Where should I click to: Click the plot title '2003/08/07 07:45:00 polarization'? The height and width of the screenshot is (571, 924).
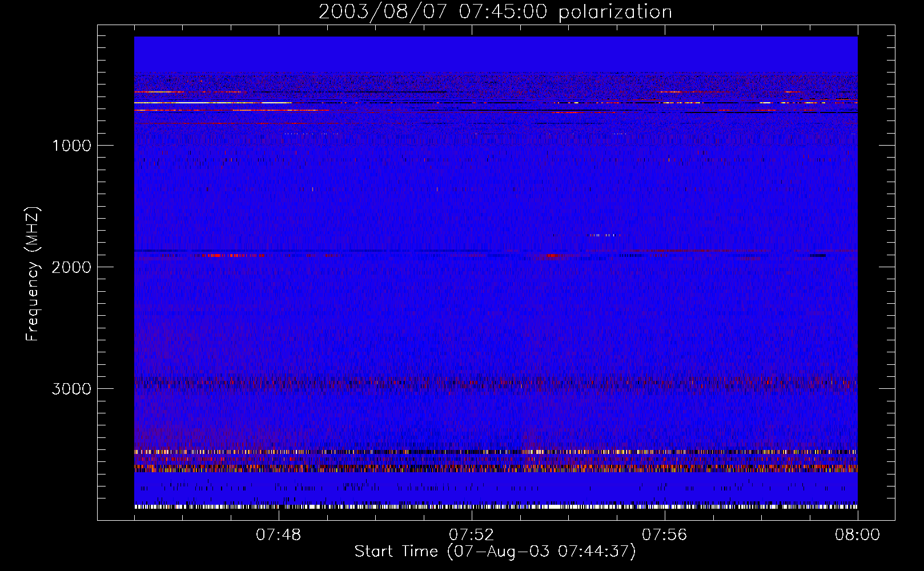coord(495,12)
